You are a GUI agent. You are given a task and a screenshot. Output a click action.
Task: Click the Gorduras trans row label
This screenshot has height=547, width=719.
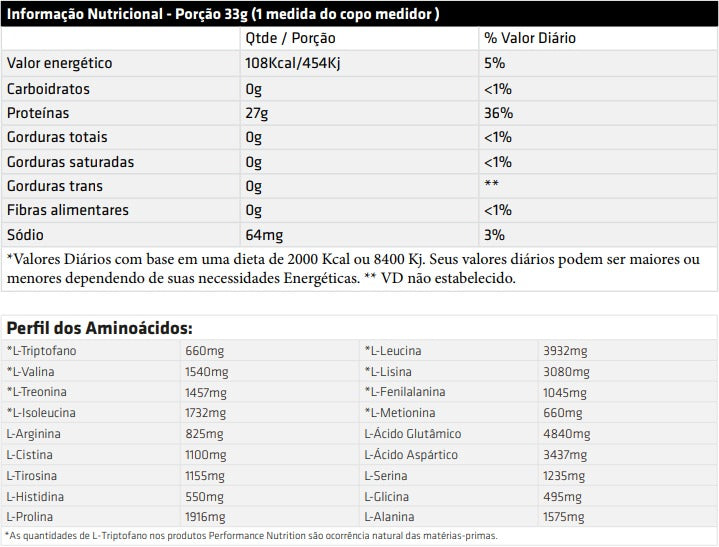point(55,186)
